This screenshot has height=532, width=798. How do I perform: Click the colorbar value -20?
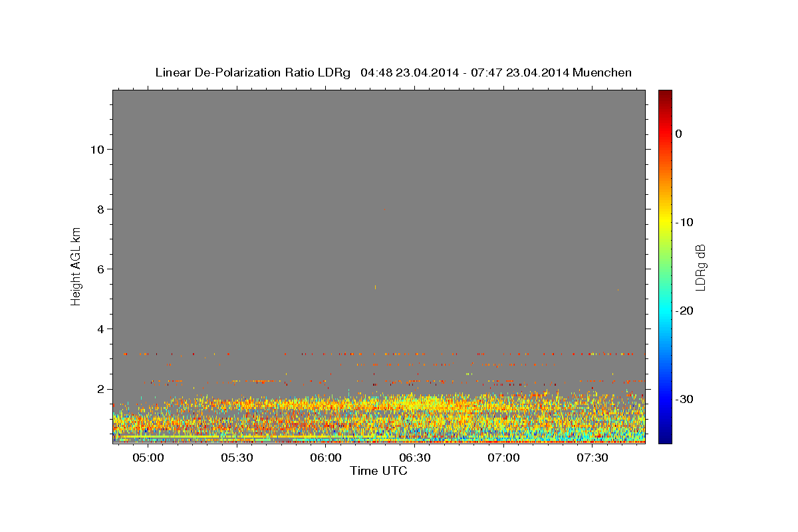(x=685, y=311)
